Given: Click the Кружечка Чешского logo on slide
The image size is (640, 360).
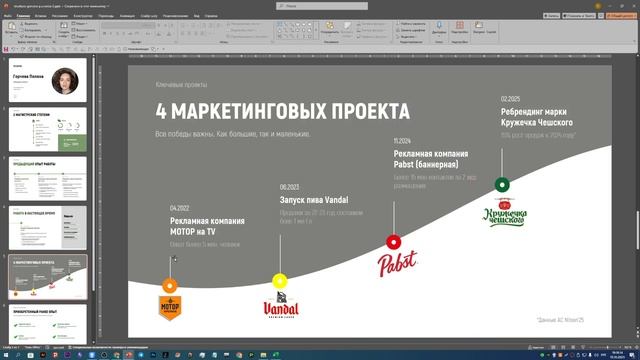Looking at the screenshot, I should 504,212.
